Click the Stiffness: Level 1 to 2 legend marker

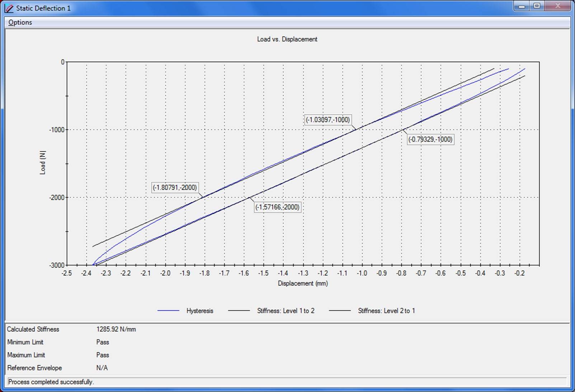click(239, 311)
